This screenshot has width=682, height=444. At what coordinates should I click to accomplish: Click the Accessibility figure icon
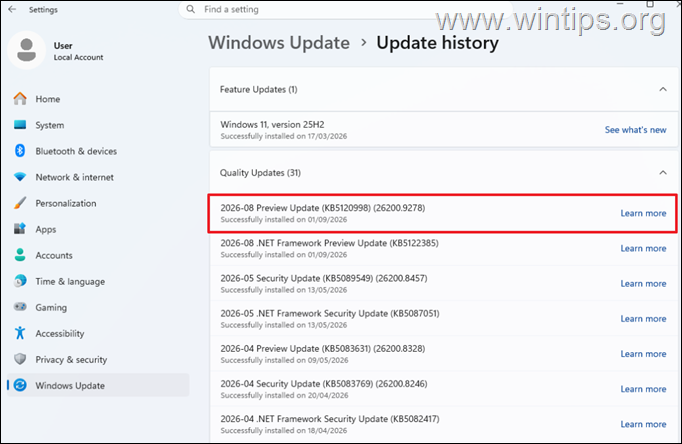pos(20,333)
